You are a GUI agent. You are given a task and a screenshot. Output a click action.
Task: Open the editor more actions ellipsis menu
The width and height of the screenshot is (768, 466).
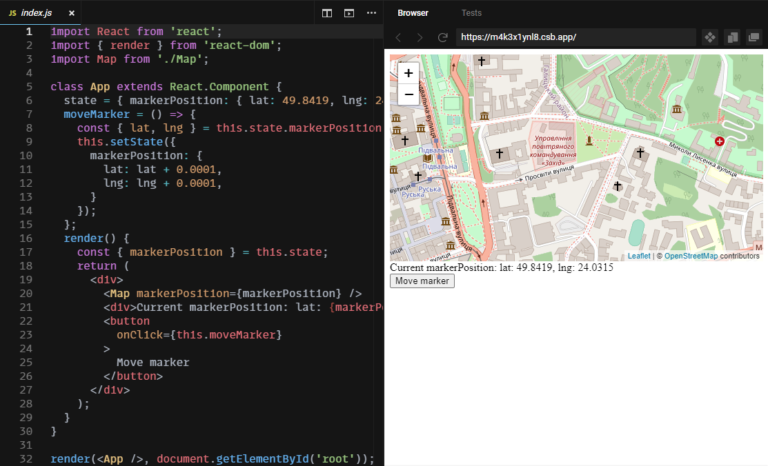(x=371, y=13)
